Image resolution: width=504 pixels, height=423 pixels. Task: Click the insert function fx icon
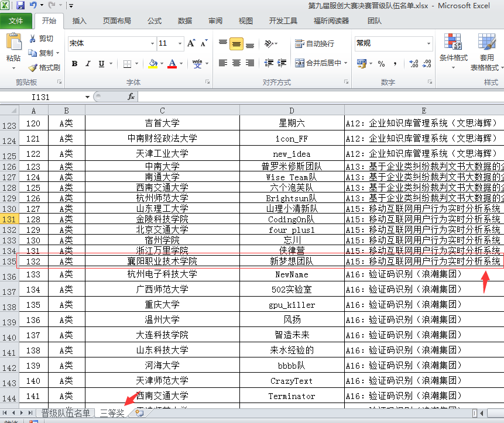[131, 97]
